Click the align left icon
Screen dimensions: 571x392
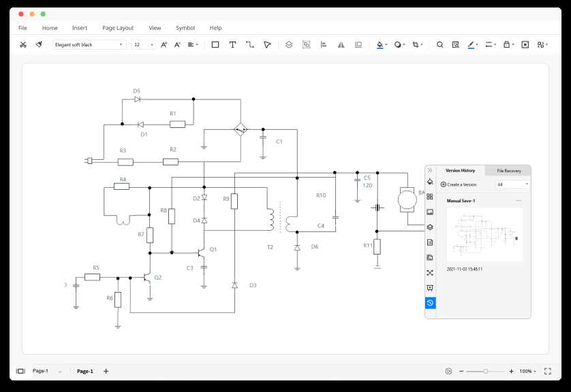pyautogui.click(x=324, y=45)
